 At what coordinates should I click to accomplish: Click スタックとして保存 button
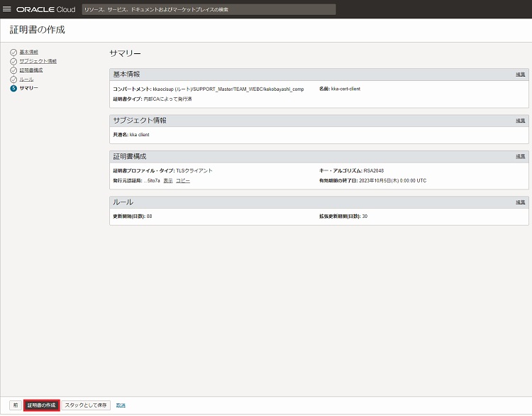coord(86,405)
